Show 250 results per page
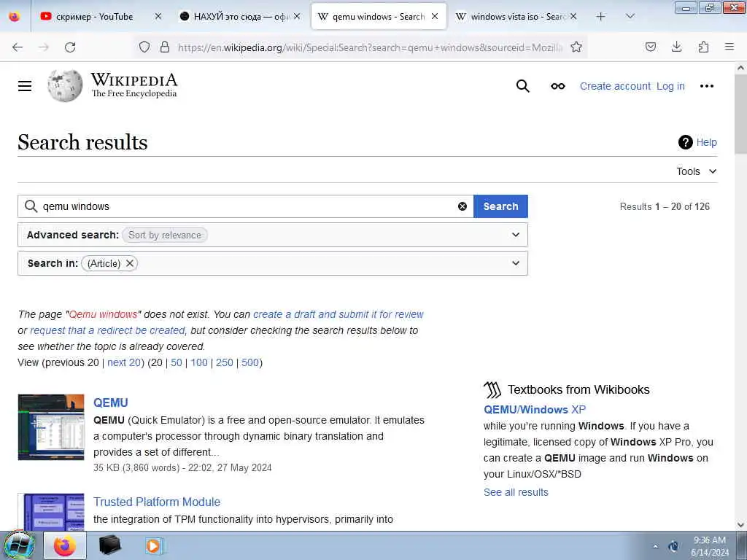747x560 pixels. [225, 362]
